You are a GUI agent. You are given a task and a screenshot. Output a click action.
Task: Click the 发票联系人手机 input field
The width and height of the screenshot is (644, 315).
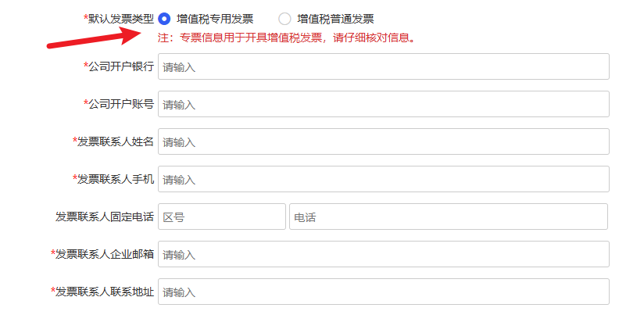click(x=384, y=179)
